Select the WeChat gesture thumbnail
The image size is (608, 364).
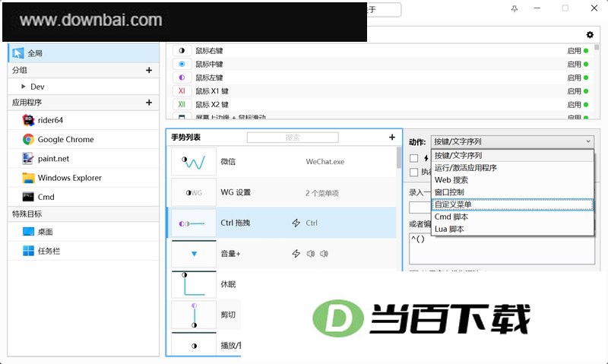point(194,162)
